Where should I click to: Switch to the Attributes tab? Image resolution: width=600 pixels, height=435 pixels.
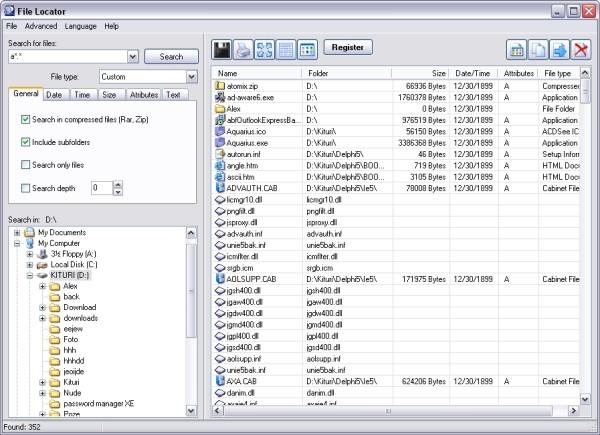click(143, 94)
